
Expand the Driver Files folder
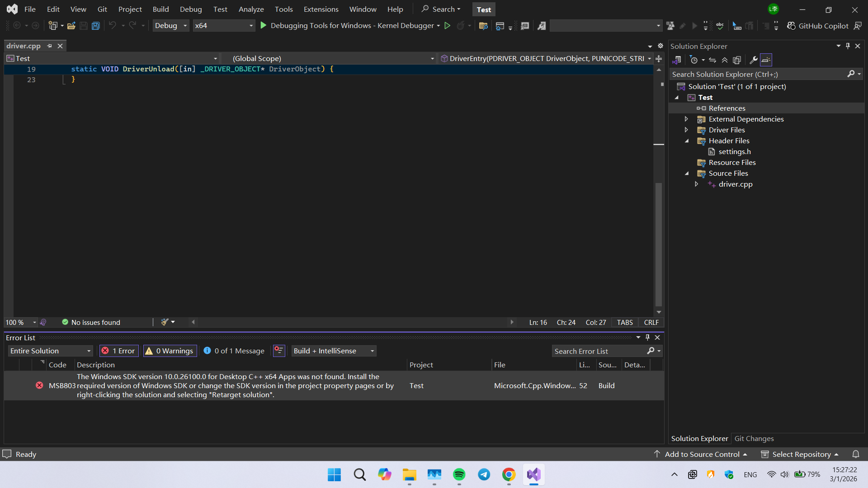pos(686,130)
